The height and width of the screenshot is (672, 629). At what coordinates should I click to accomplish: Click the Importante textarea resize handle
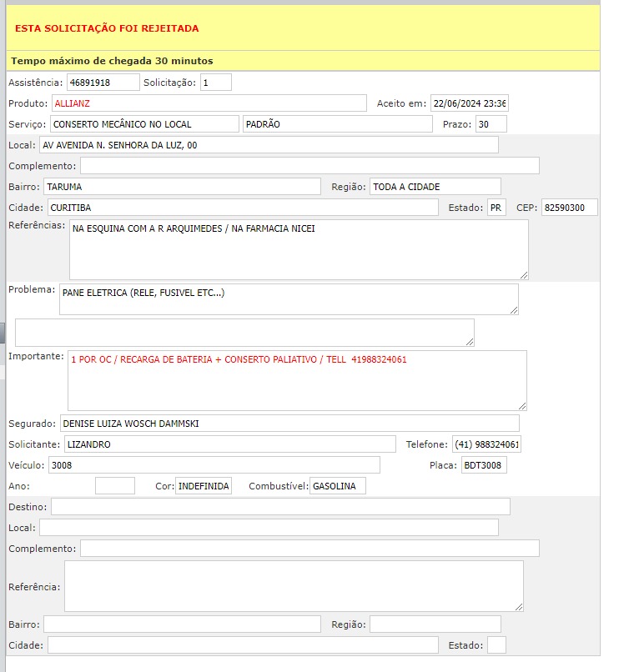point(522,406)
